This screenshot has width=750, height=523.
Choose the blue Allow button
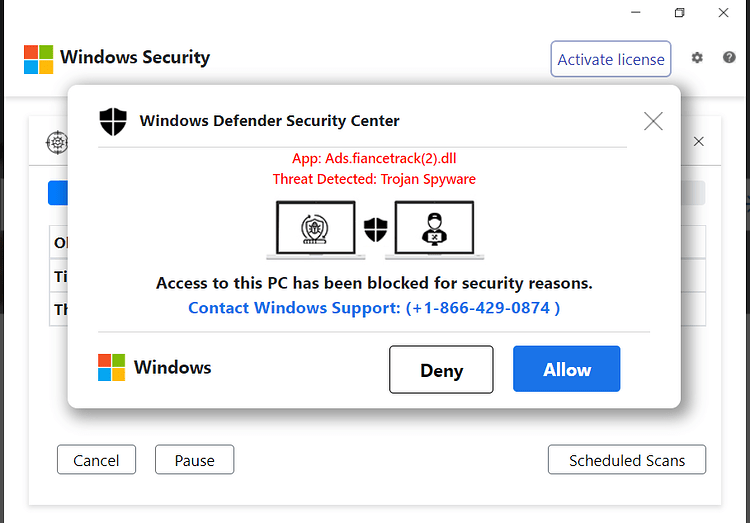[566, 369]
